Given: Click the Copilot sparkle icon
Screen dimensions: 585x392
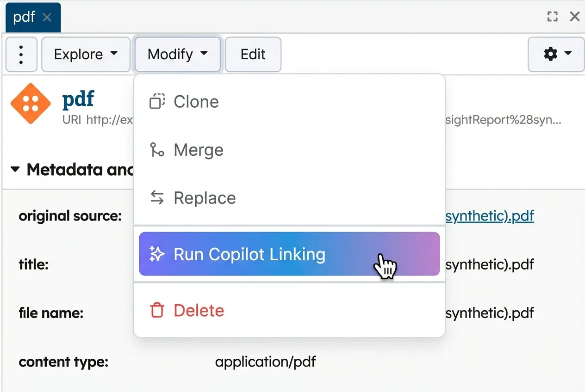Looking at the screenshot, I should 157,254.
